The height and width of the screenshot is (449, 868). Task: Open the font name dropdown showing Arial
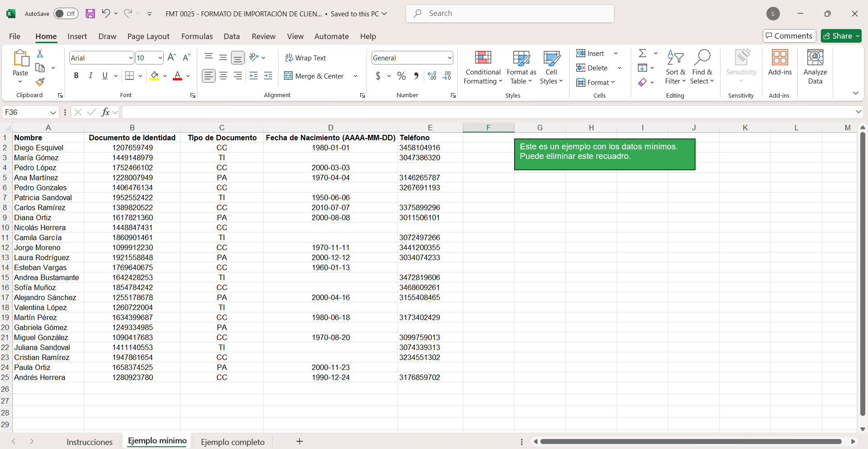click(131, 58)
